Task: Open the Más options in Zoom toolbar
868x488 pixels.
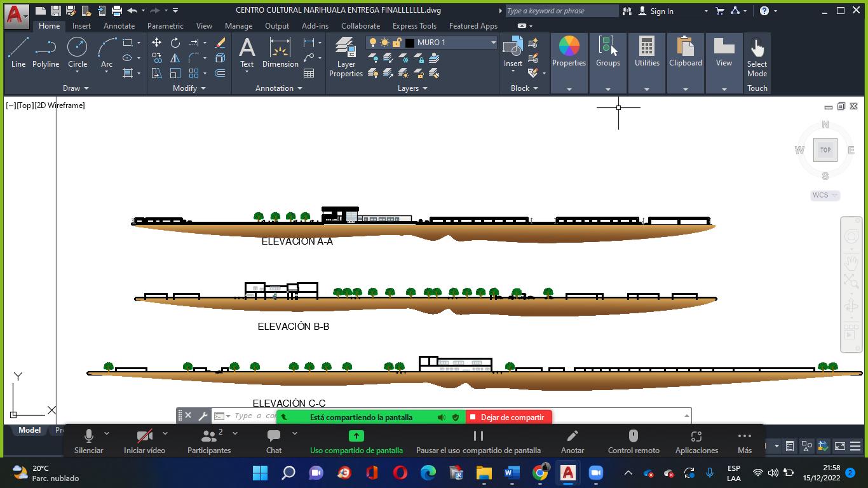Action: 745,442
